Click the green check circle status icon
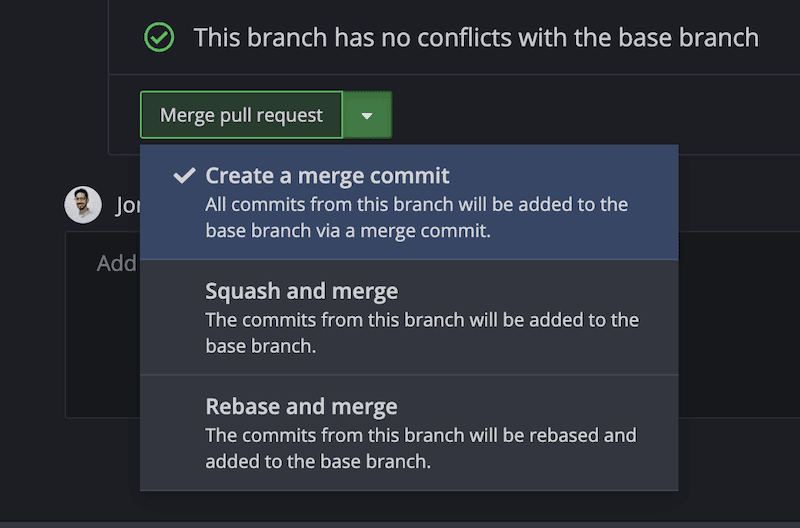This screenshot has height=528, width=800. pyautogui.click(x=159, y=38)
